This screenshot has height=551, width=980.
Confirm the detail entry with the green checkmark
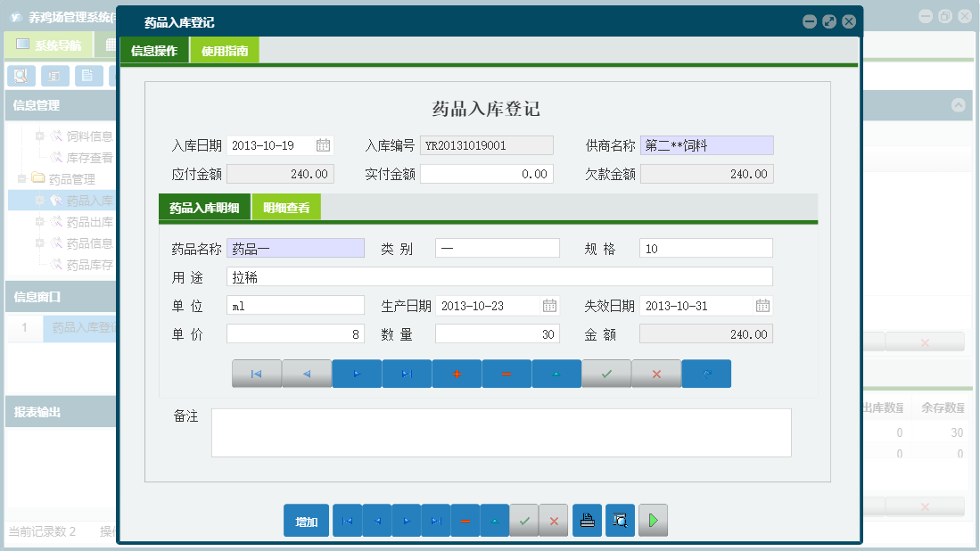606,374
